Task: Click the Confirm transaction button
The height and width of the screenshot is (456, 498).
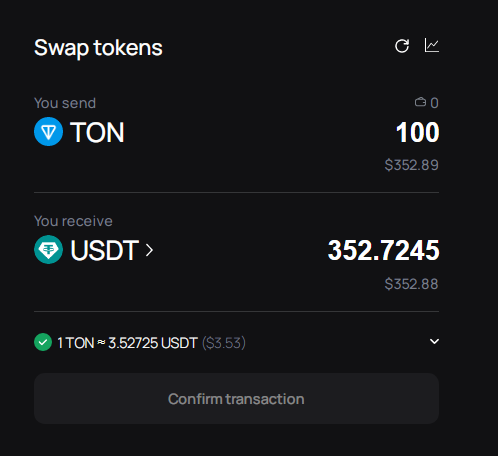Action: click(x=236, y=399)
